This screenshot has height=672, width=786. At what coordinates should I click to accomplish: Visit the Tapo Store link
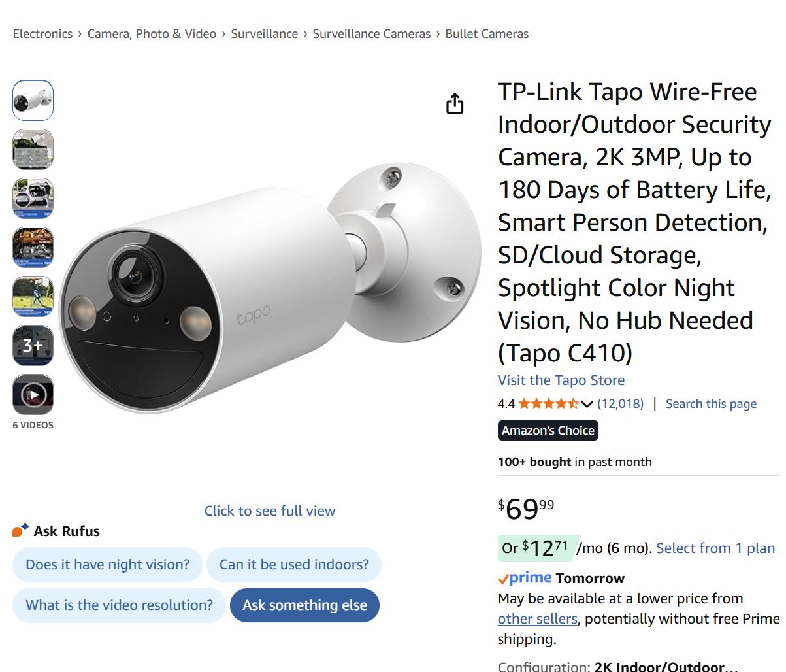click(561, 380)
